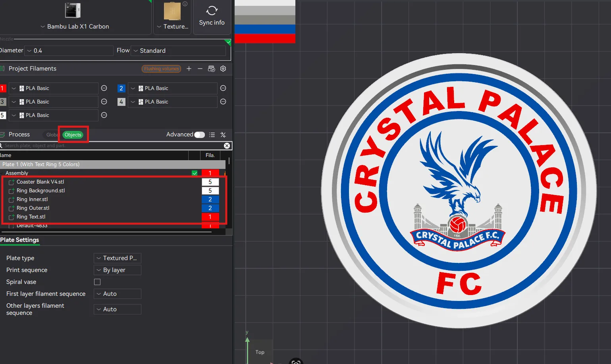This screenshot has width=611, height=364.
Task: Click filament cell 2 for Ring Inner.stl
Action: pyautogui.click(x=210, y=199)
